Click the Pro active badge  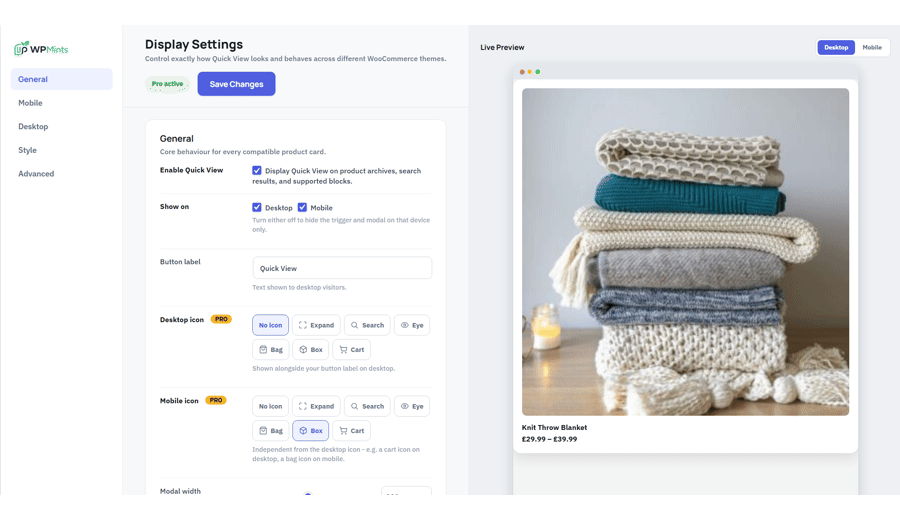coord(167,84)
